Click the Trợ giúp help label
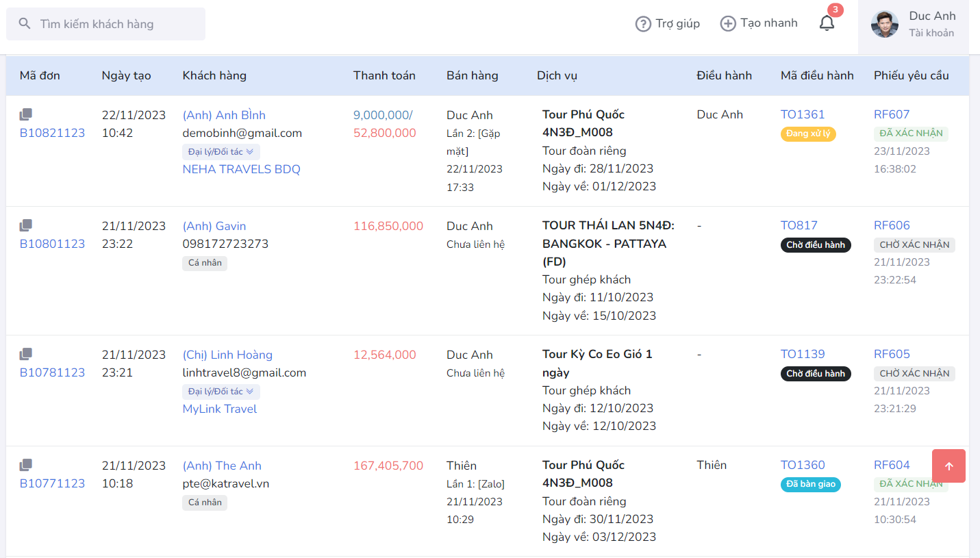The height and width of the screenshot is (558, 980). pyautogui.click(x=678, y=23)
